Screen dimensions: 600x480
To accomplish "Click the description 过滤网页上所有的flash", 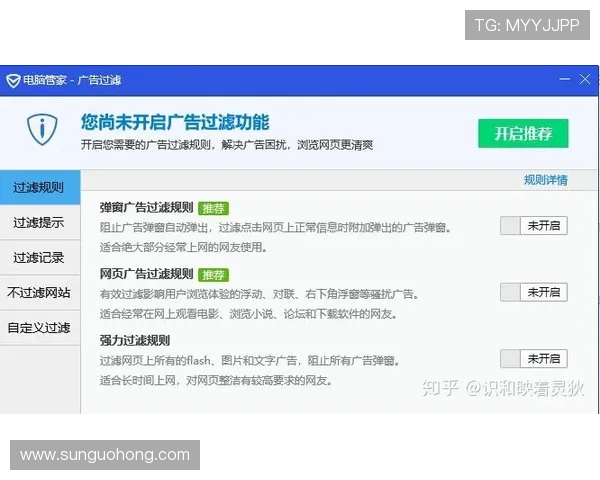I will click(x=250, y=361).
